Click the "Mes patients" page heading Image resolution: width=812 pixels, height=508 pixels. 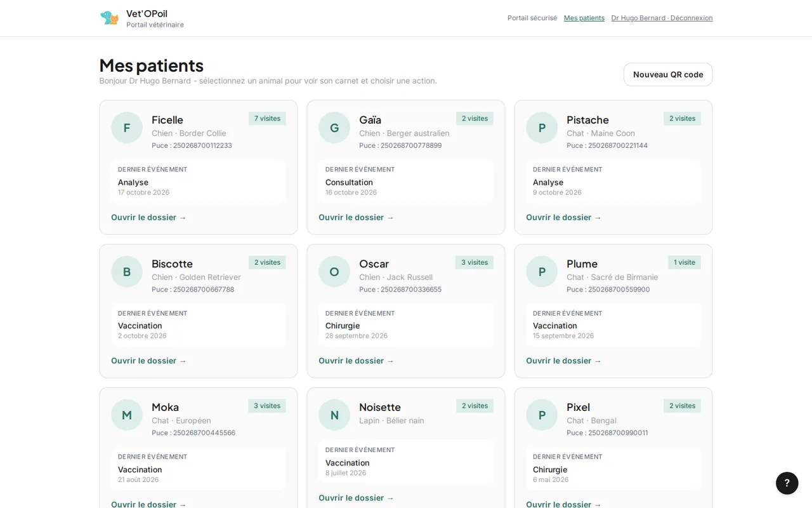pyautogui.click(x=151, y=65)
